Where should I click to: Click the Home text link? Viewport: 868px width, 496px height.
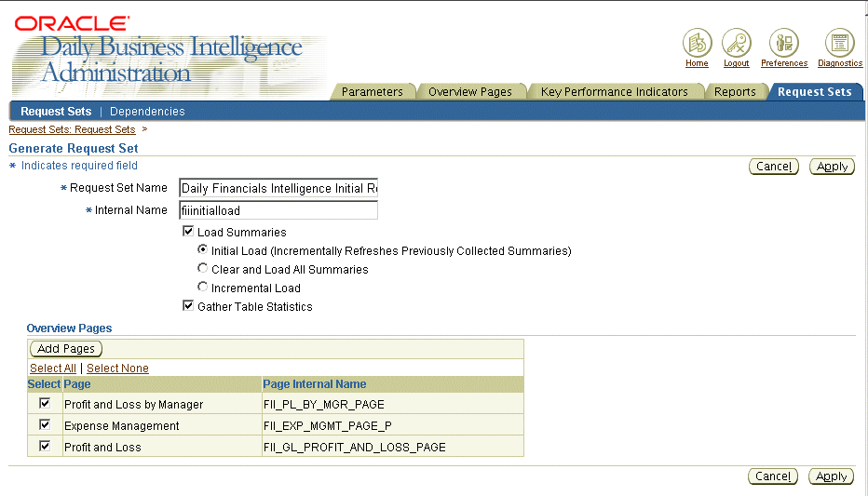coord(697,63)
